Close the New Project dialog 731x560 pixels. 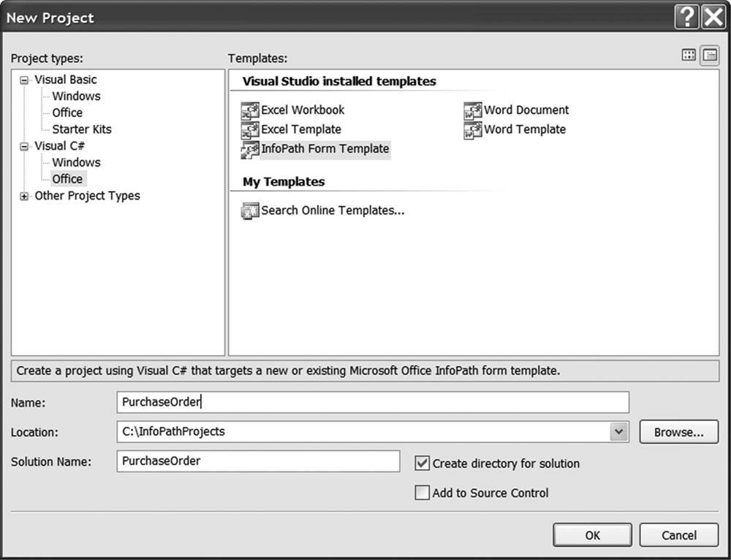(713, 18)
